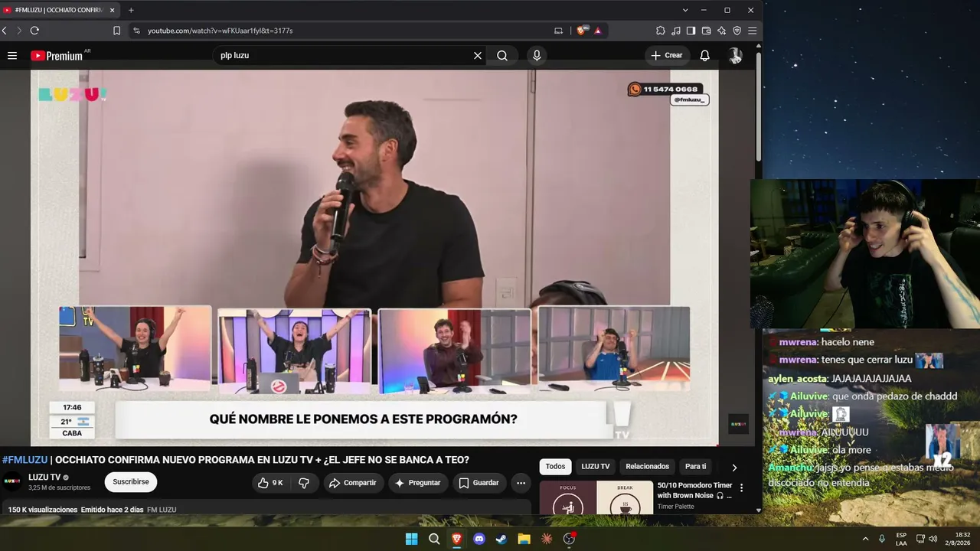Go back in the browser
Viewport: 980px width, 551px height.
click(5, 31)
